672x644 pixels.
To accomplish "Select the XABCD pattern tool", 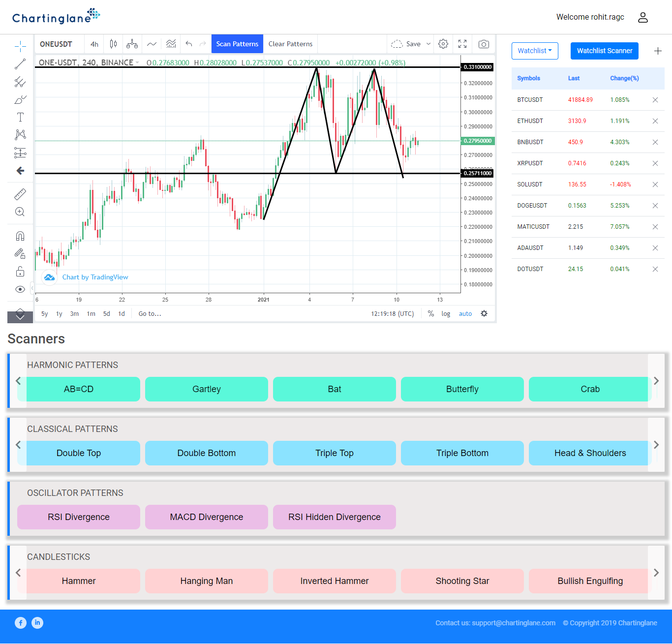I will point(20,135).
